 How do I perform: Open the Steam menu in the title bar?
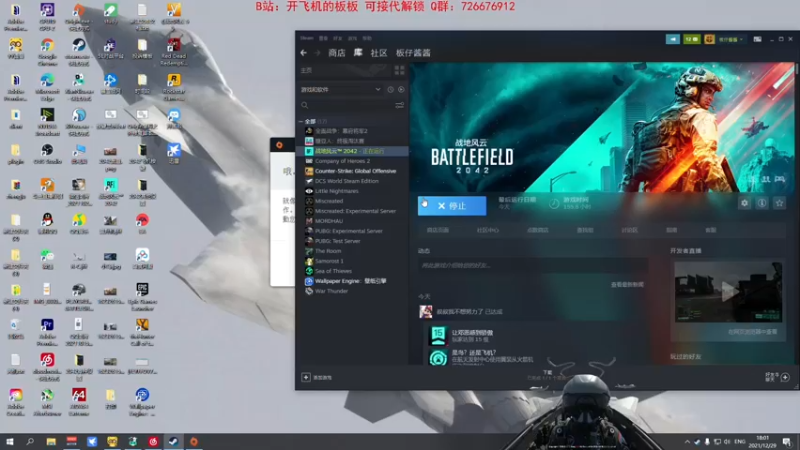tap(307, 38)
